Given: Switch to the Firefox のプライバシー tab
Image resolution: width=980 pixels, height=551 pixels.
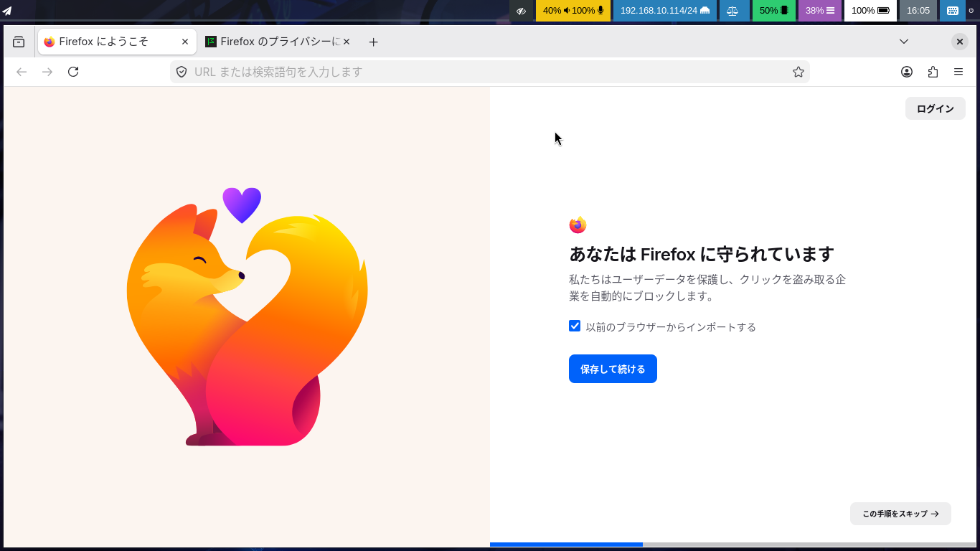Looking at the screenshot, I should pos(278,42).
